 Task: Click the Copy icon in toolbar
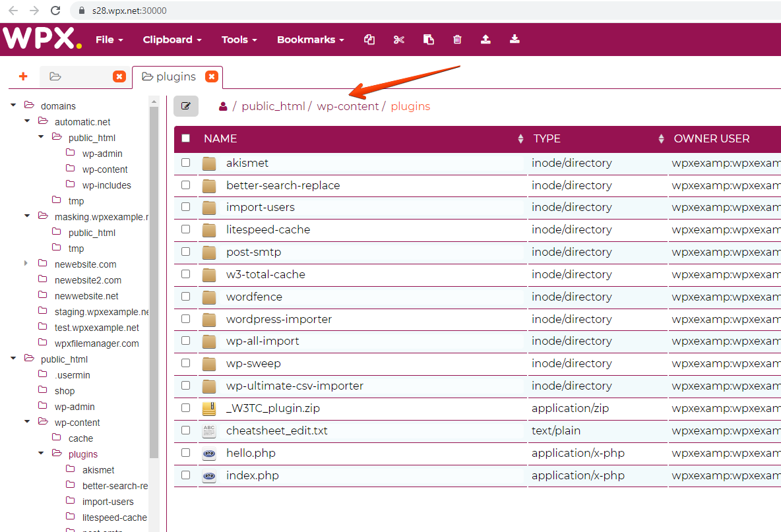(x=369, y=40)
